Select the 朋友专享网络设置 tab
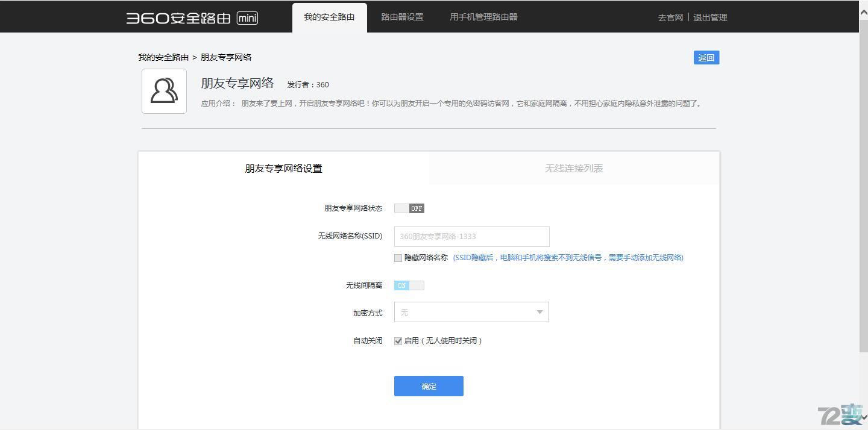 [283, 169]
